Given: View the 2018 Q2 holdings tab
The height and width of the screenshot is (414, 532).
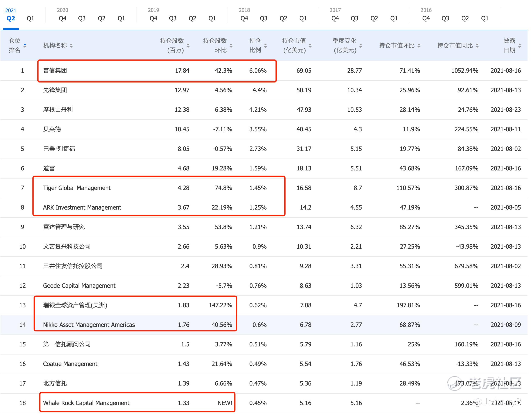Looking at the screenshot, I should click(283, 18).
